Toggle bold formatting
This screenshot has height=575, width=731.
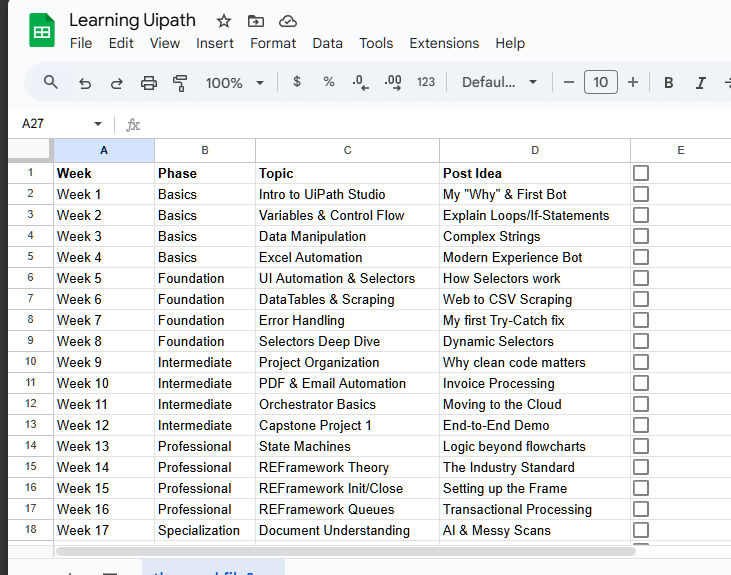pyautogui.click(x=669, y=83)
